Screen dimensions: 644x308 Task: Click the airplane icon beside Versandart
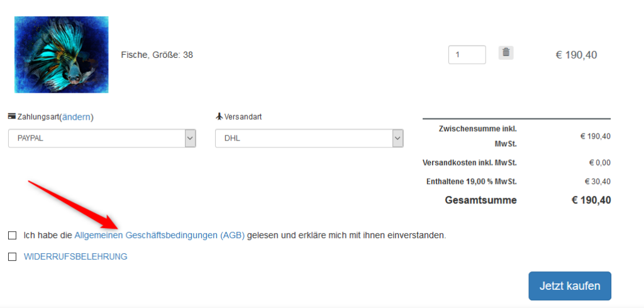click(x=219, y=117)
